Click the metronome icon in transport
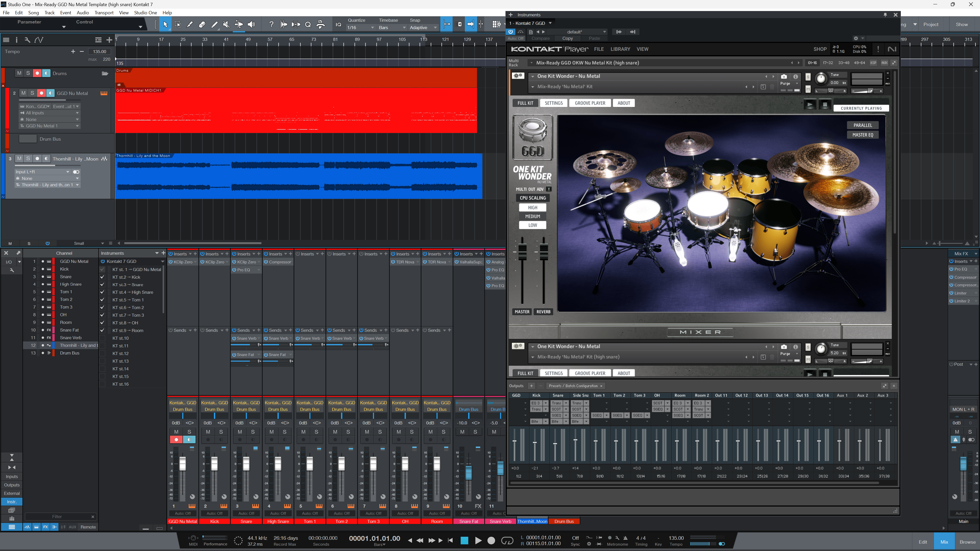Viewport: 980px width, 551px height. 625,538
